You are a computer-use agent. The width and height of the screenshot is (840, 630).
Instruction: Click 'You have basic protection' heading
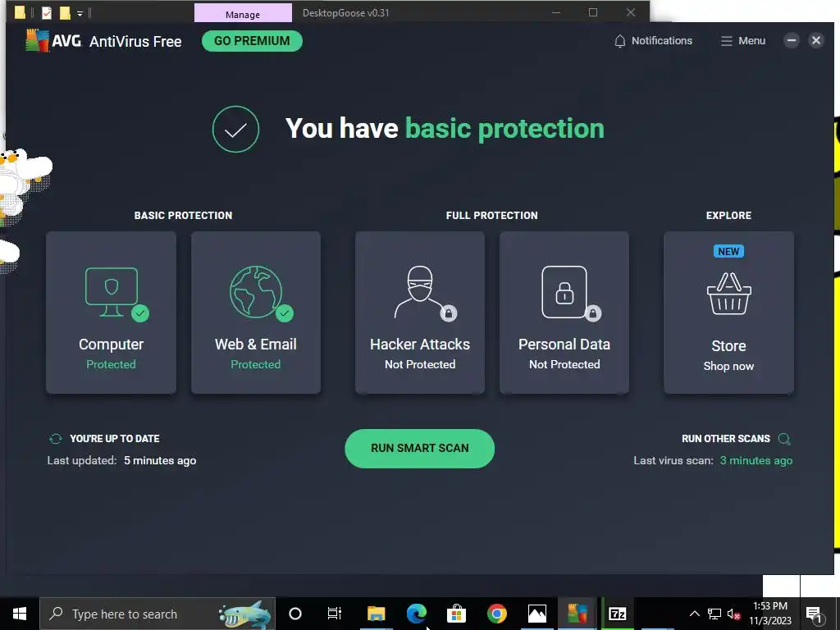pos(445,129)
